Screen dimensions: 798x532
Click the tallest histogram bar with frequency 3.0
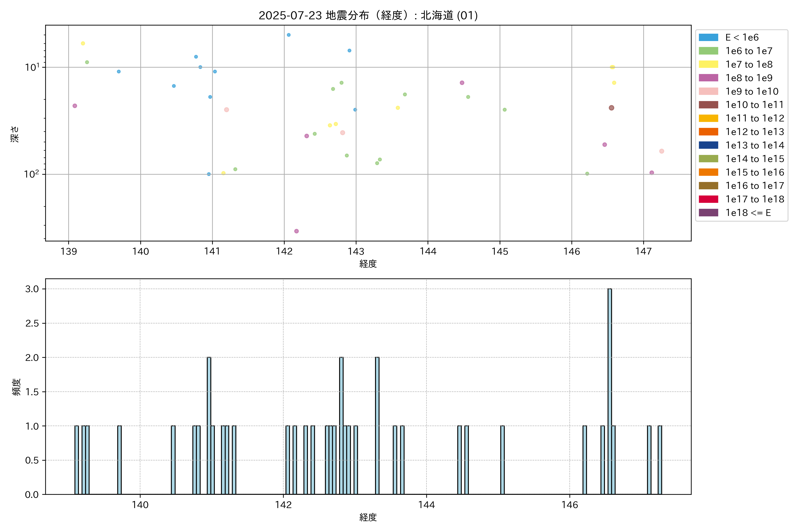point(610,391)
